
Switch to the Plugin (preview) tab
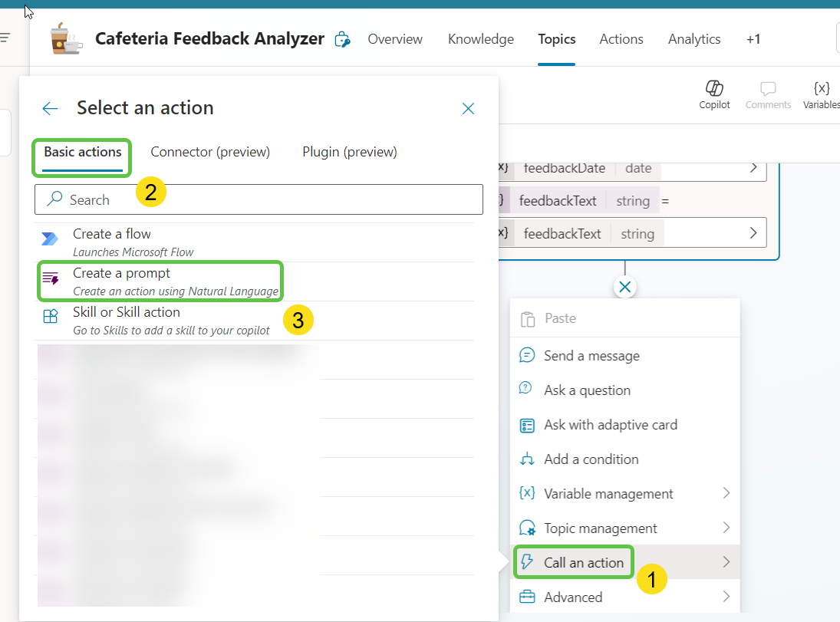point(350,152)
